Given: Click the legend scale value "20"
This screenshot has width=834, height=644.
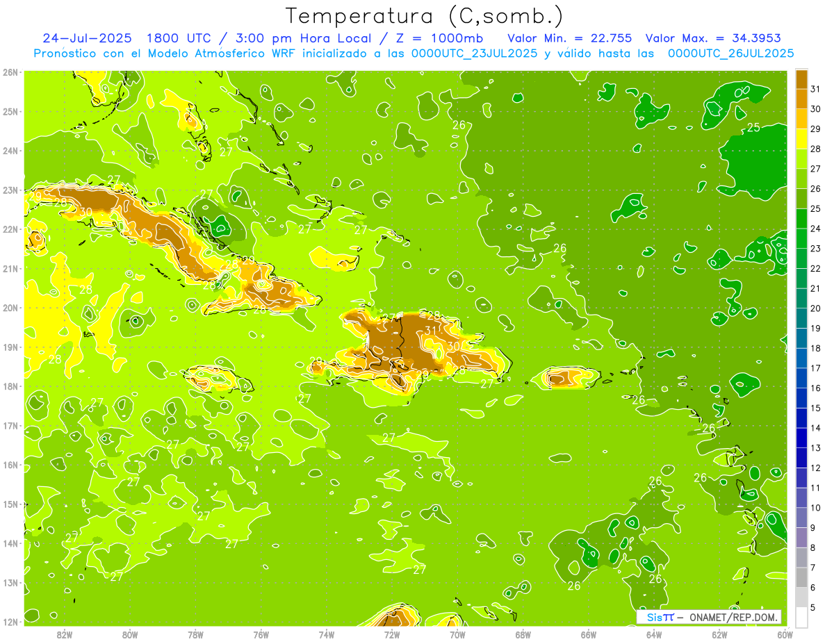Looking at the screenshot, I should pos(816,308).
